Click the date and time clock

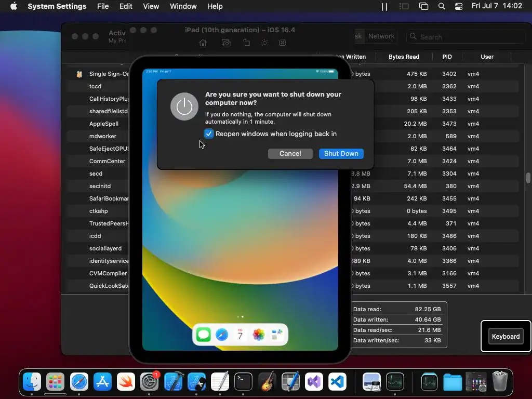[497, 6]
